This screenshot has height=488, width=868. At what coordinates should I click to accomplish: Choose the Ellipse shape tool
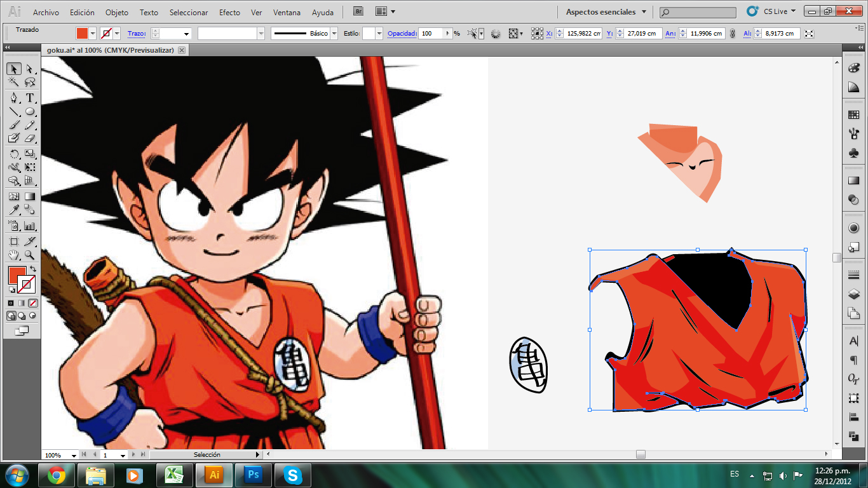pos(29,111)
